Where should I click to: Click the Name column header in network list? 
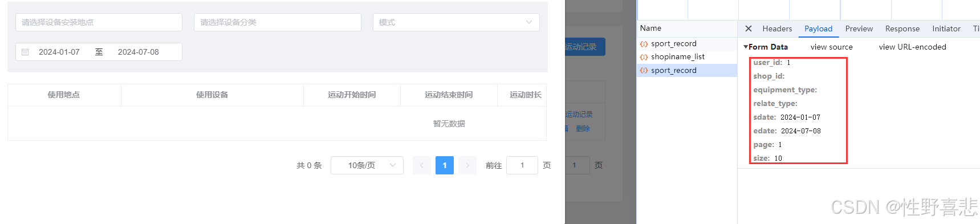(650, 28)
